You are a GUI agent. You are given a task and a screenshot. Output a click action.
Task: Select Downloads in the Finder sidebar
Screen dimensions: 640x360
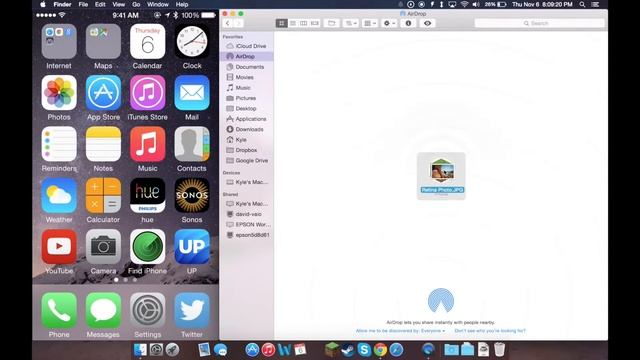click(247, 129)
